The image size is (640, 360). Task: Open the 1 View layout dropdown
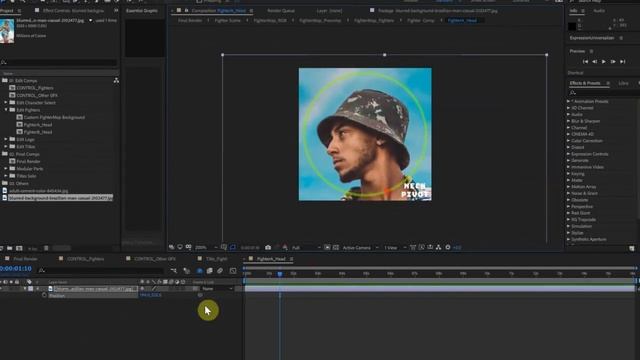pos(395,248)
